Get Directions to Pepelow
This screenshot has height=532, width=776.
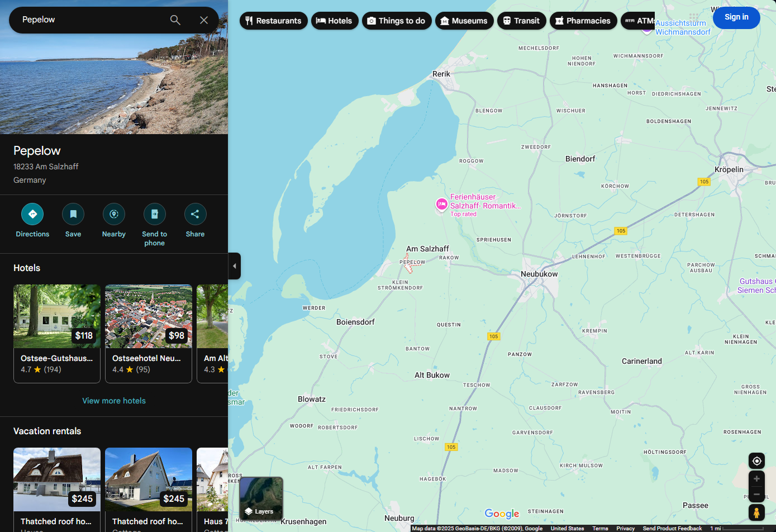click(x=32, y=220)
